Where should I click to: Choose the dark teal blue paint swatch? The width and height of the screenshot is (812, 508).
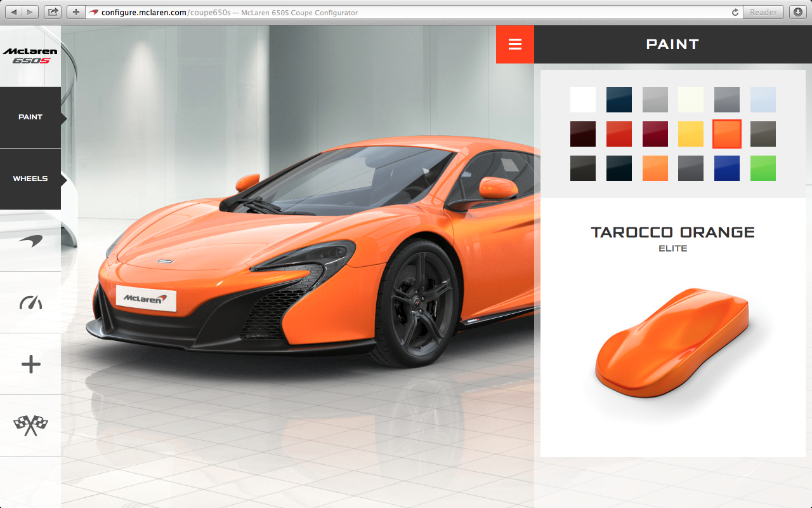point(619,100)
